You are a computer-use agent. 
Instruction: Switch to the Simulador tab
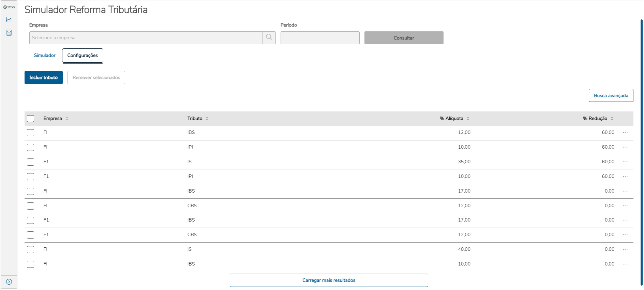[45, 56]
